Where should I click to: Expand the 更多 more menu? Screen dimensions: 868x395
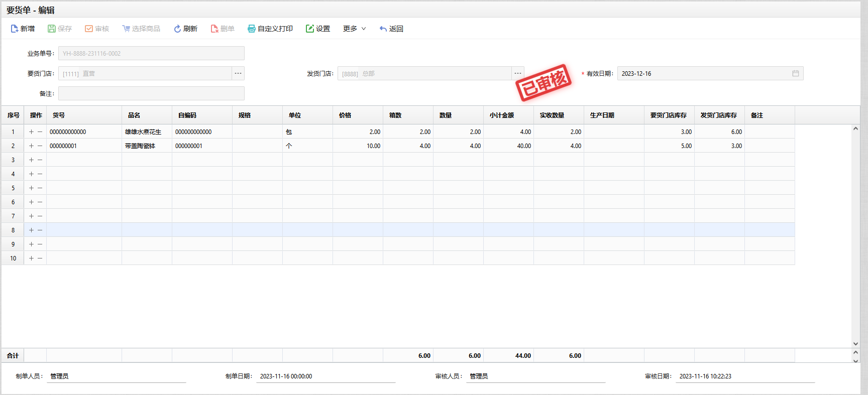click(x=355, y=29)
